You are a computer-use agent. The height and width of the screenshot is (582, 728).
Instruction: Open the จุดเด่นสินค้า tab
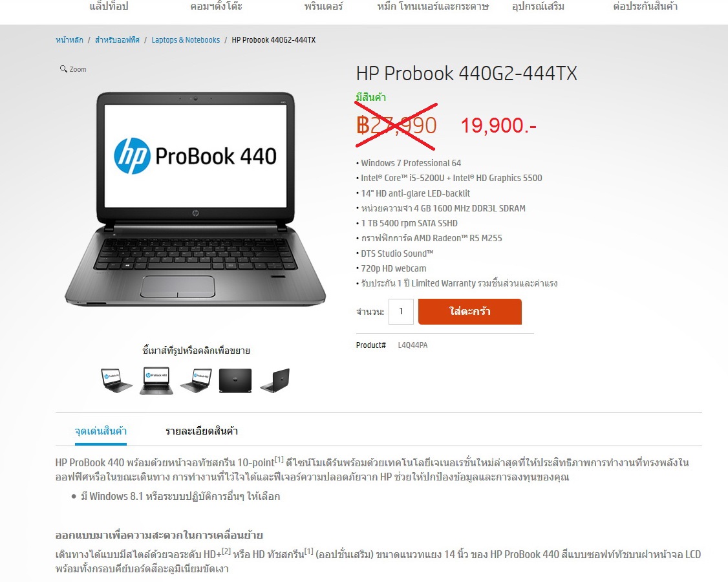pyautogui.click(x=101, y=431)
